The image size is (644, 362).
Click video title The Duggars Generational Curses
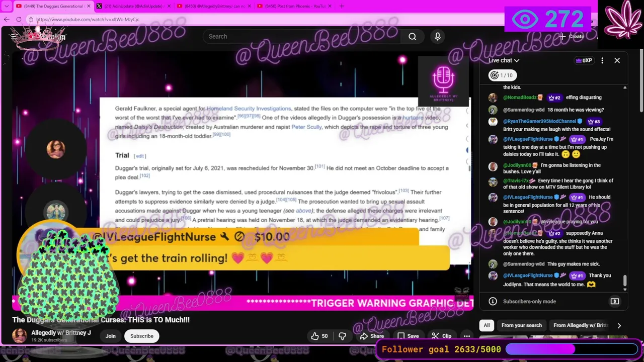pyautogui.click(x=101, y=320)
